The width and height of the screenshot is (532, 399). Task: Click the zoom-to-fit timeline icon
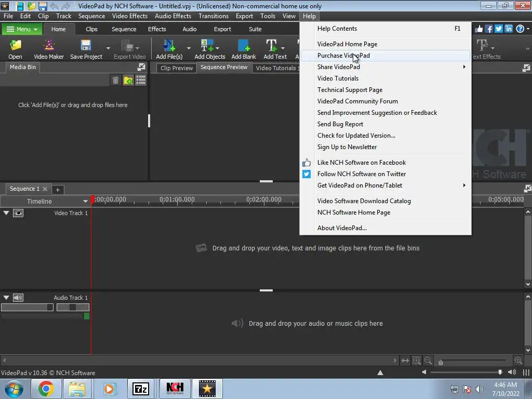coord(417,361)
